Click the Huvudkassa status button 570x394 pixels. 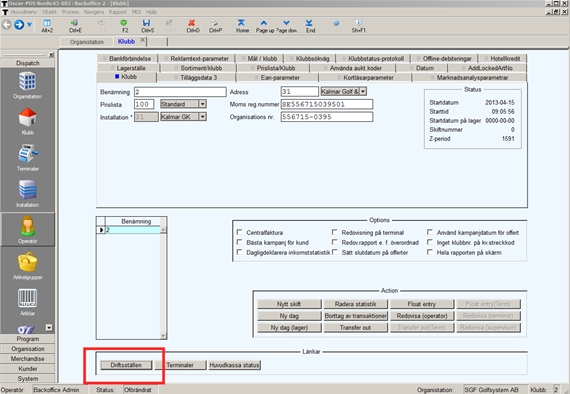click(x=234, y=365)
